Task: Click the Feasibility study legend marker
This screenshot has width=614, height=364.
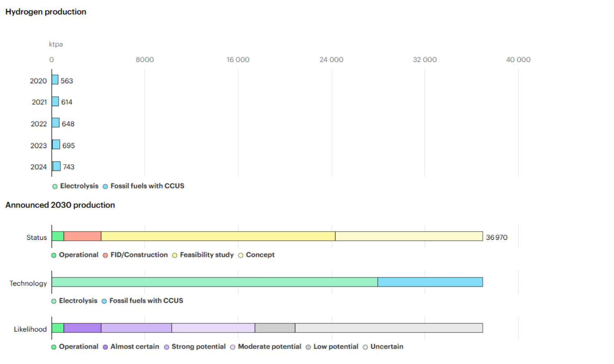Action: [175, 255]
